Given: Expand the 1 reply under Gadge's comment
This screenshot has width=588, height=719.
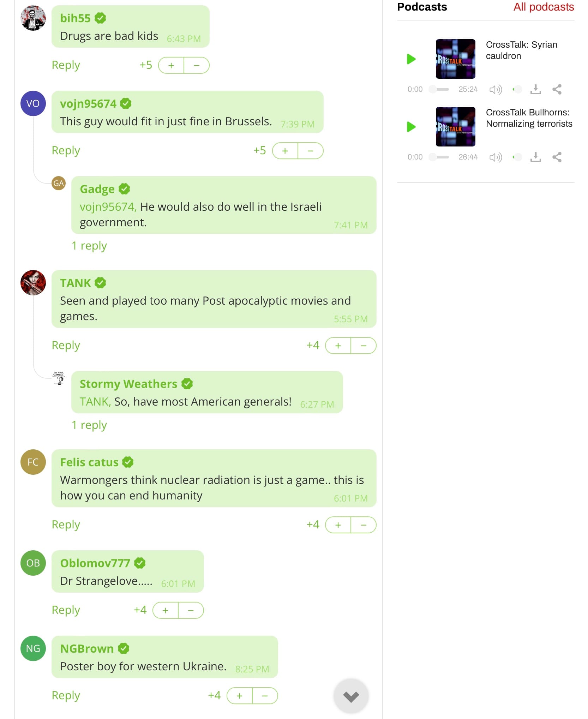Looking at the screenshot, I should point(89,246).
